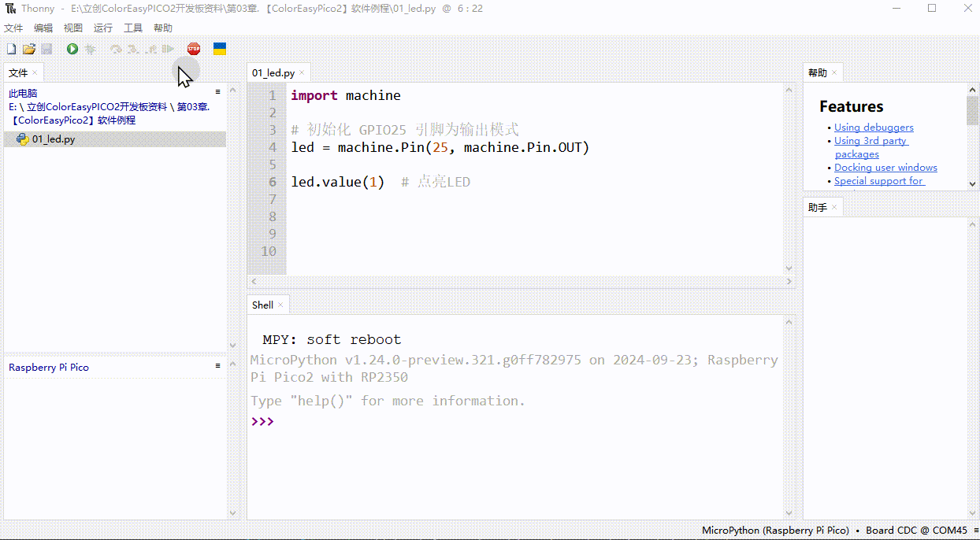Open the Using 3rd party packages link
Viewport: 980px width, 540px height.
(x=870, y=147)
